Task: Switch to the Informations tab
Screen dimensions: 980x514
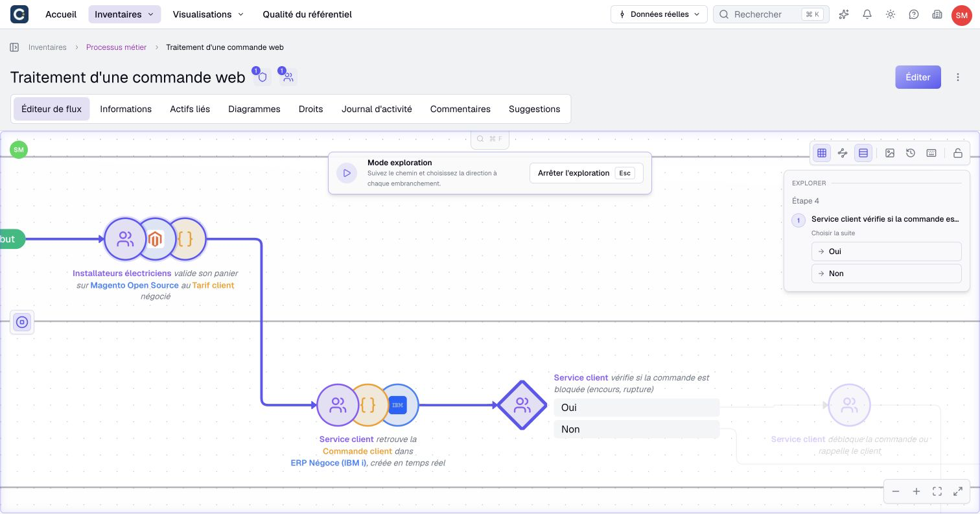Action: click(x=126, y=109)
